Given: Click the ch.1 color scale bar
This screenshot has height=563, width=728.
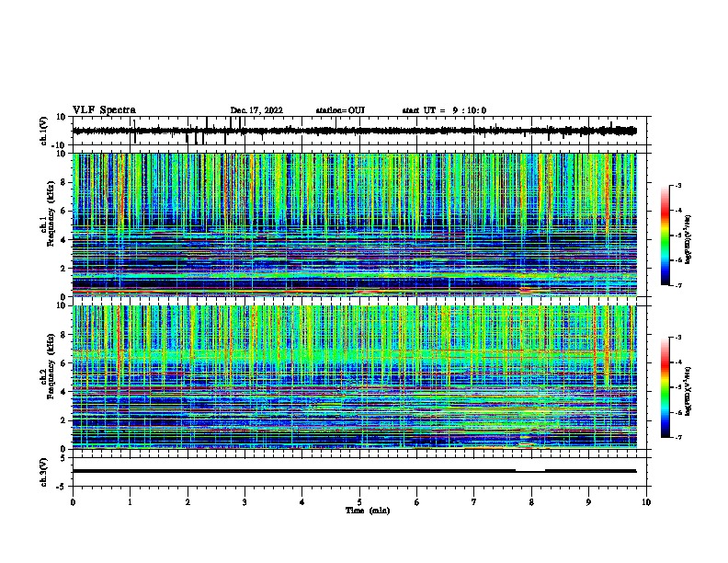Looking at the screenshot, I should pos(665,236).
